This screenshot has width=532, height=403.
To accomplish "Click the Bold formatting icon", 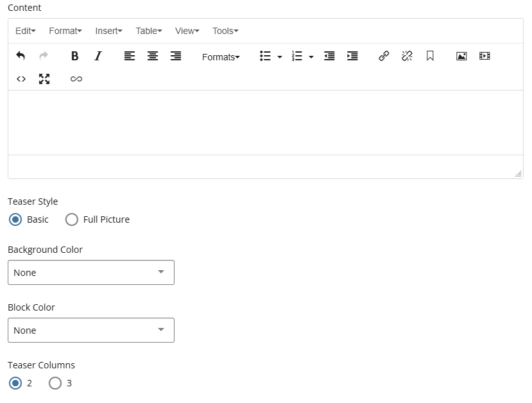I will click(74, 56).
